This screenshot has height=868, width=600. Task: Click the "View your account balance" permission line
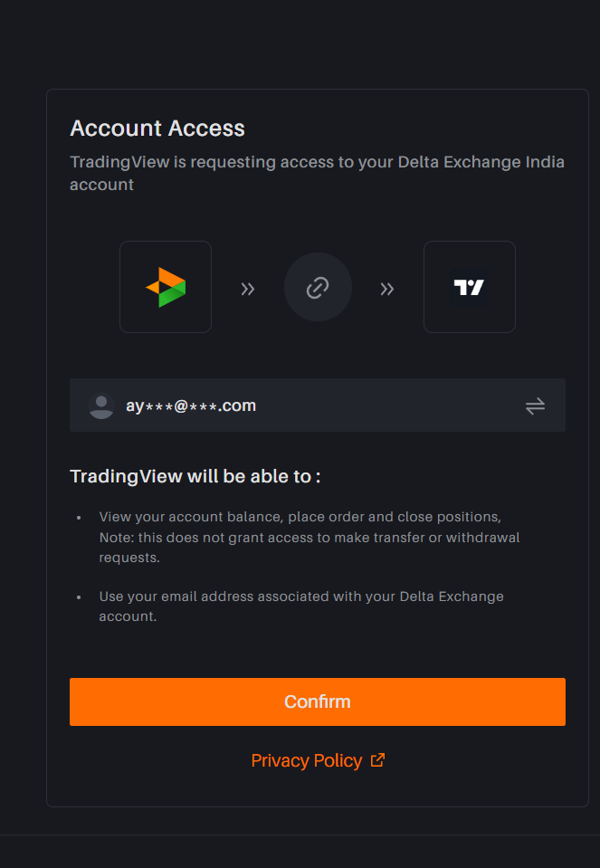tap(300, 517)
